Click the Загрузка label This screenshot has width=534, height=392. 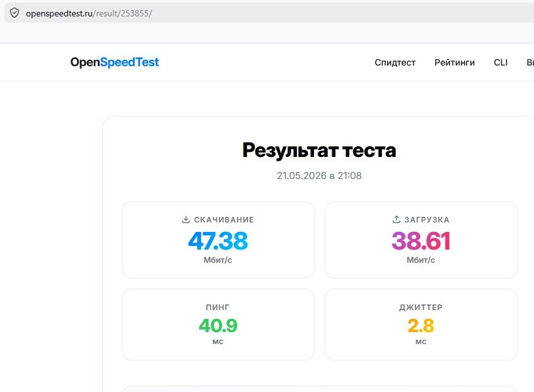(x=427, y=220)
